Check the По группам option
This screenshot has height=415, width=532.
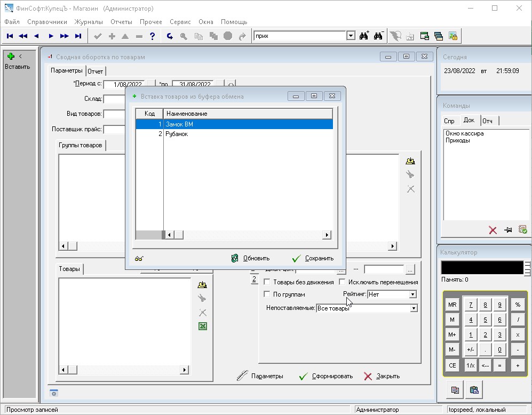(267, 294)
